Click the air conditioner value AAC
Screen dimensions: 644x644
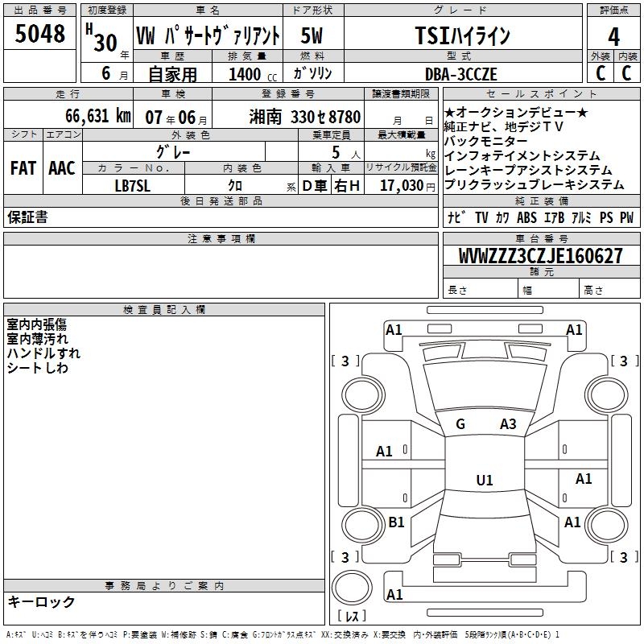click(x=62, y=168)
